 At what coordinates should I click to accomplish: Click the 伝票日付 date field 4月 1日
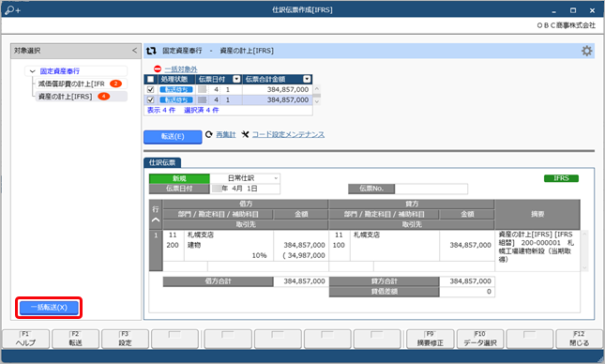click(245, 189)
